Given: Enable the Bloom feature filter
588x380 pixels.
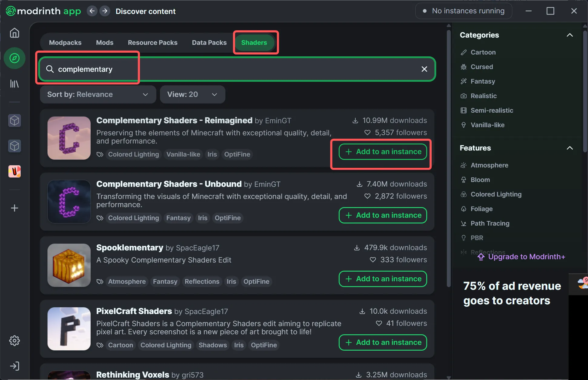Looking at the screenshot, I should click(480, 180).
